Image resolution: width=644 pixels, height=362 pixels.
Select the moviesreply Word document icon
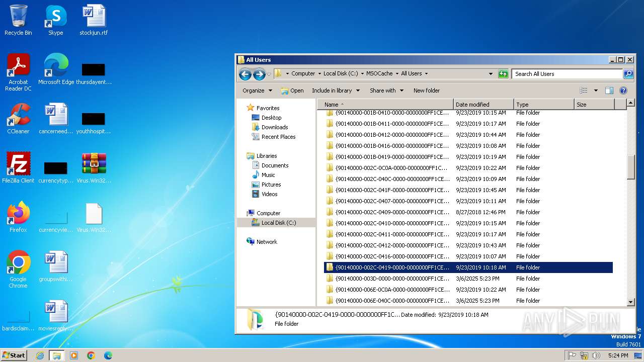coord(56,316)
